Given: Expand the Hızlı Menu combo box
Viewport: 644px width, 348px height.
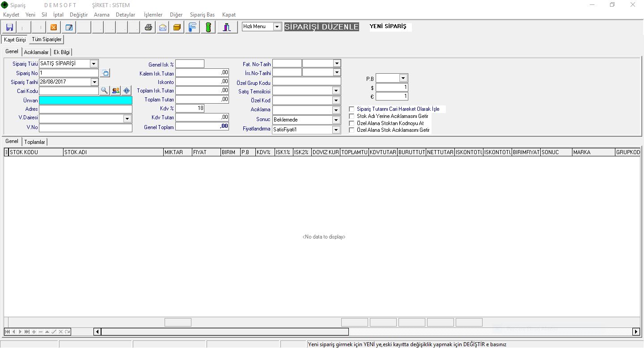Looking at the screenshot, I should click(277, 27).
